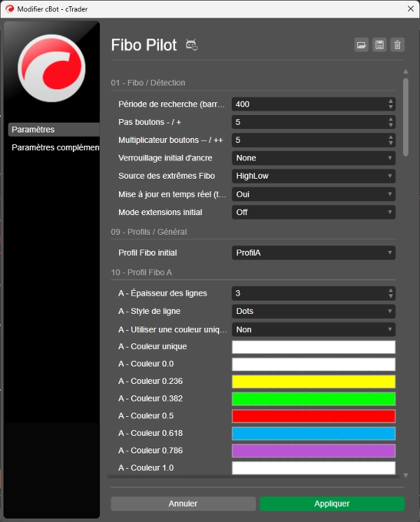Pick the A - Couleur 0.0 swatch

[314, 364]
